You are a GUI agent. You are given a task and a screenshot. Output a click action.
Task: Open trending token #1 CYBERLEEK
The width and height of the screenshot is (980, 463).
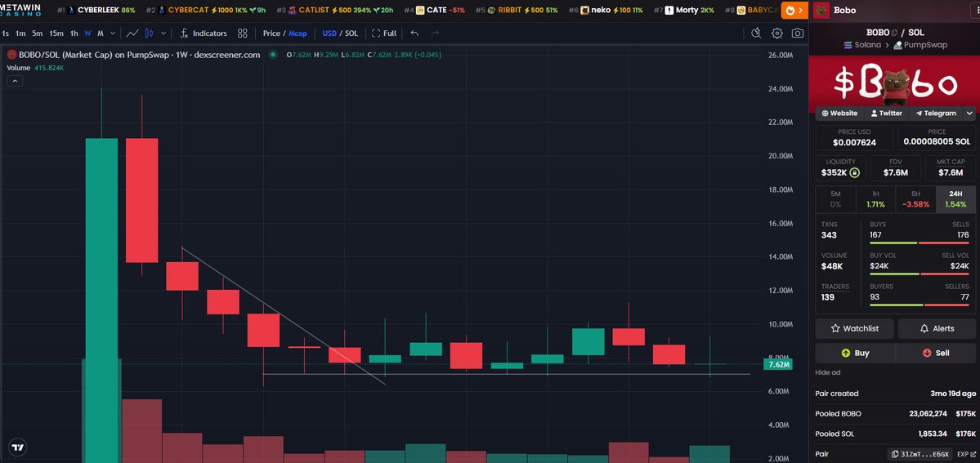coord(96,11)
